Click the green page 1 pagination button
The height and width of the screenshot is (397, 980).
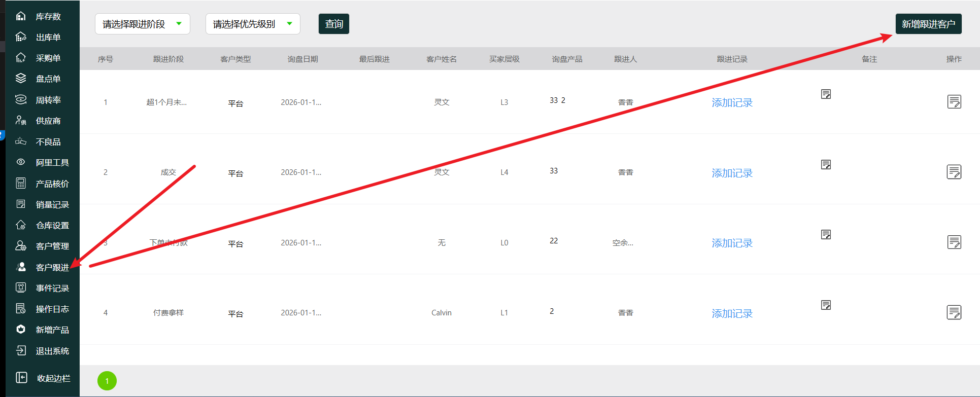tap(107, 381)
